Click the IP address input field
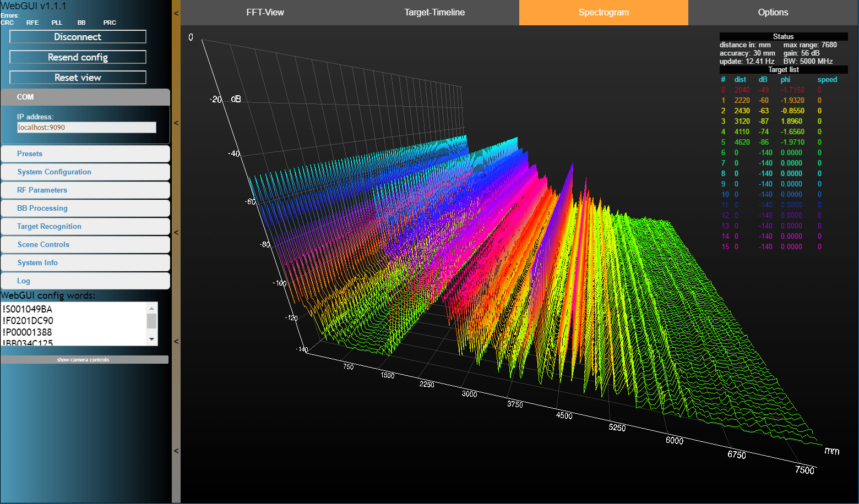859x504 pixels. 86,127
